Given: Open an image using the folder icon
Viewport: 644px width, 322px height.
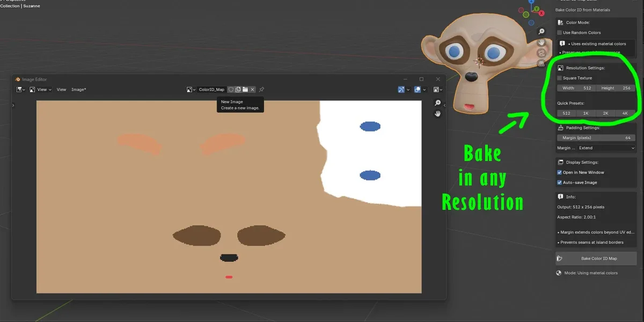Looking at the screenshot, I should point(245,90).
